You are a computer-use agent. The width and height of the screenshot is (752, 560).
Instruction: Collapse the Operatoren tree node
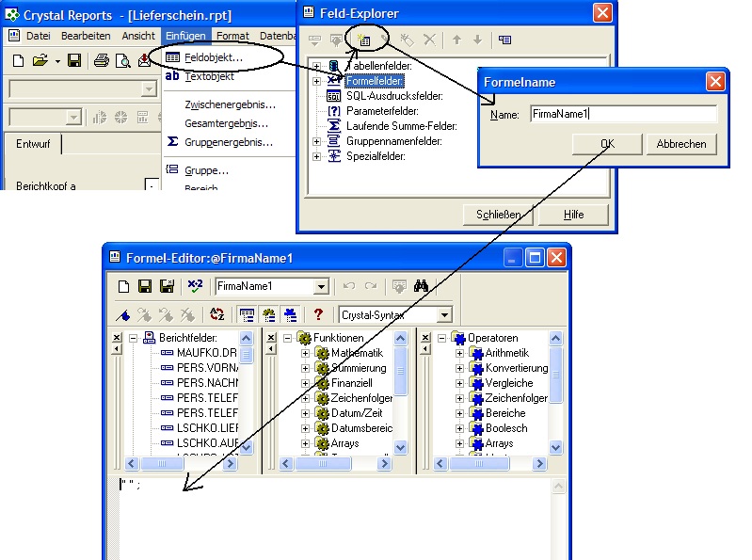(x=441, y=338)
